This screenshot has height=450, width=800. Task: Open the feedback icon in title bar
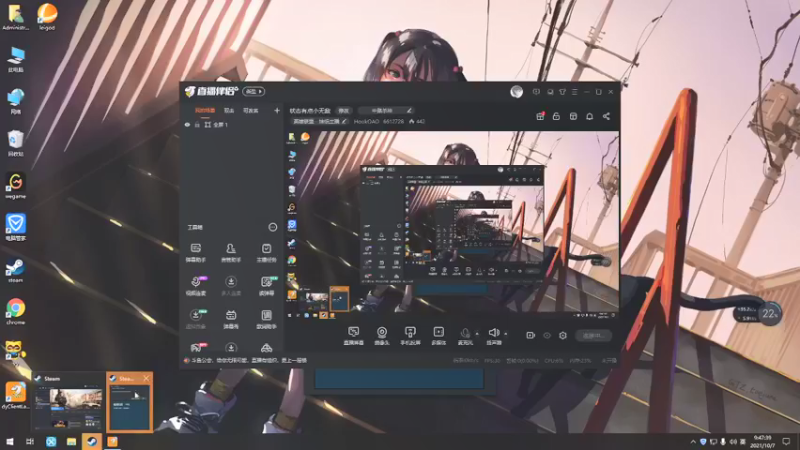pos(536,92)
